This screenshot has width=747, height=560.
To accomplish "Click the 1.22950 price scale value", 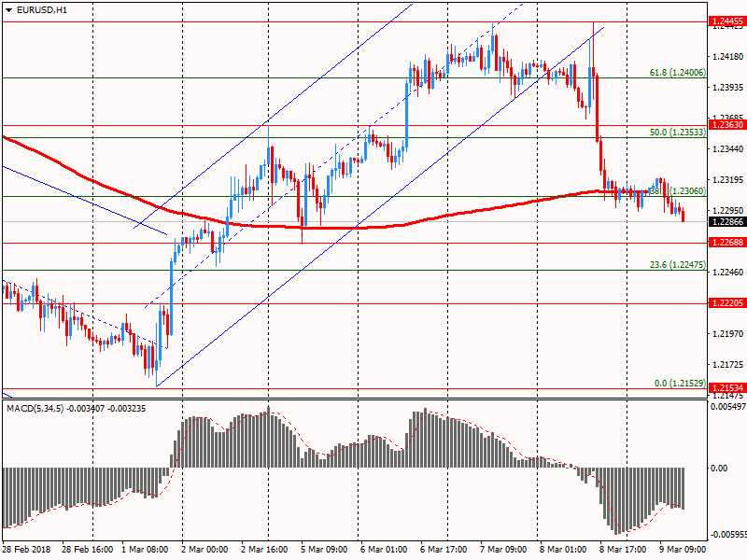I will pos(727,211).
